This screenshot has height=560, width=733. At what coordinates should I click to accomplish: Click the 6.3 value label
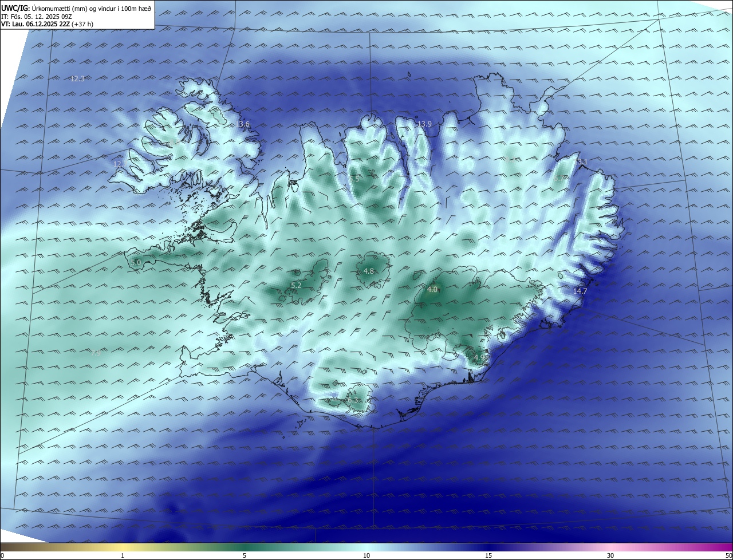(x=352, y=400)
